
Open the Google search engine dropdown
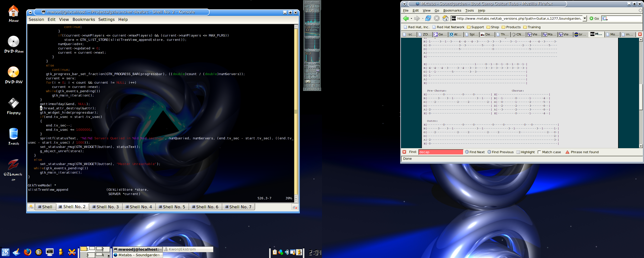605,18
